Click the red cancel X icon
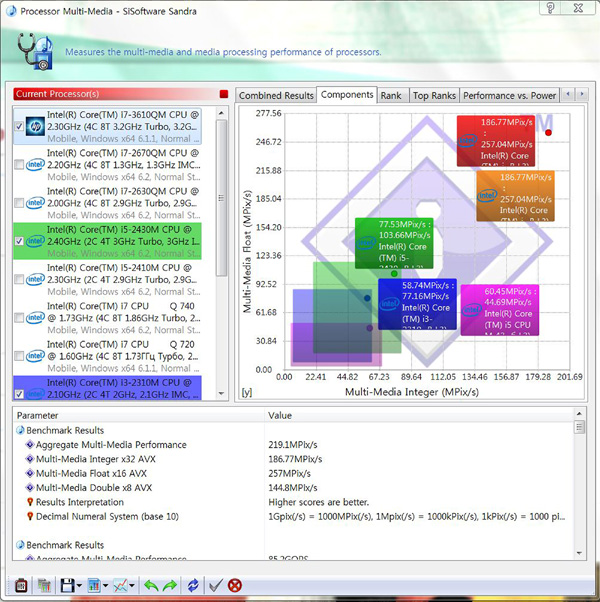Viewport: 600px width, 602px height. pos(235,585)
